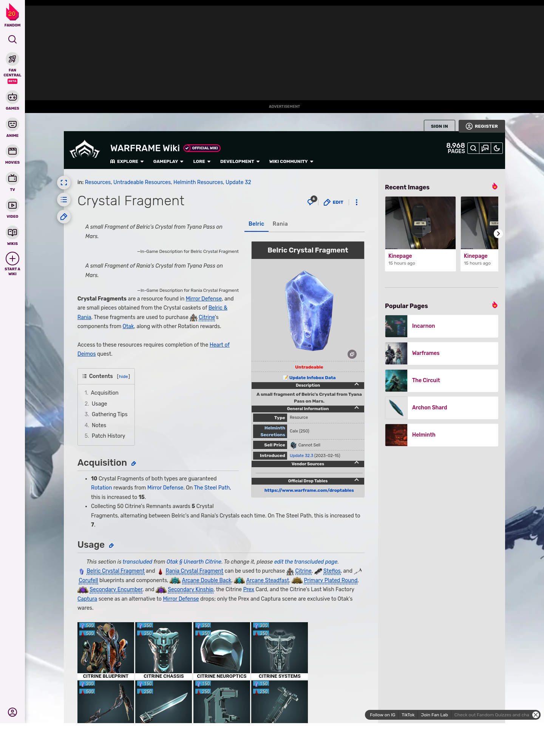This screenshot has height=756, width=544.
Task: Open the Movies sidebar icon
Action: click(x=12, y=151)
